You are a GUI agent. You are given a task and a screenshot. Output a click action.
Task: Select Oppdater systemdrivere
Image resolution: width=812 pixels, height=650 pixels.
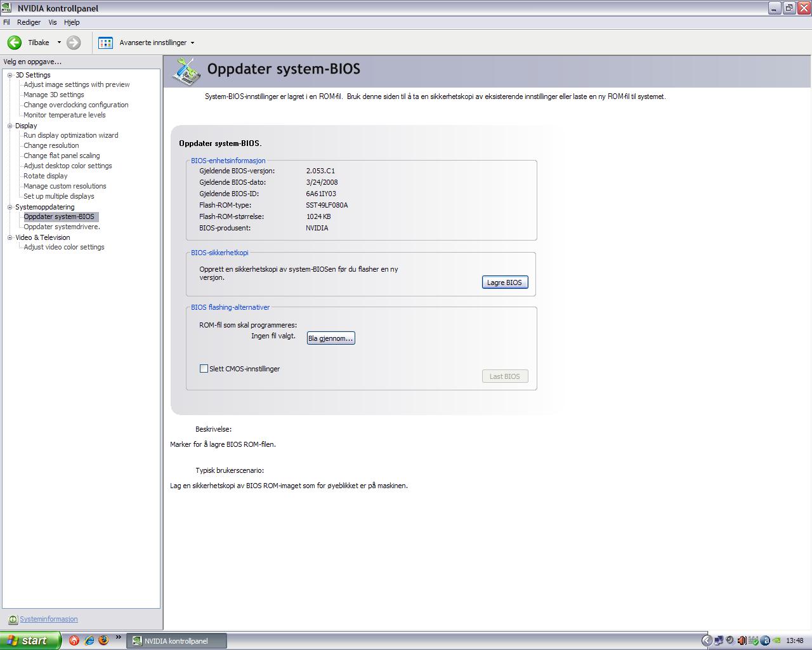pyautogui.click(x=62, y=227)
